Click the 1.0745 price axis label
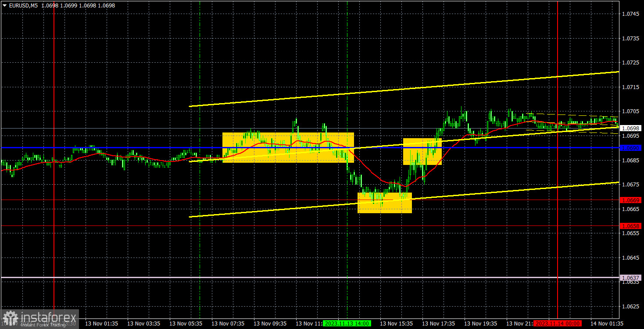 [630, 14]
